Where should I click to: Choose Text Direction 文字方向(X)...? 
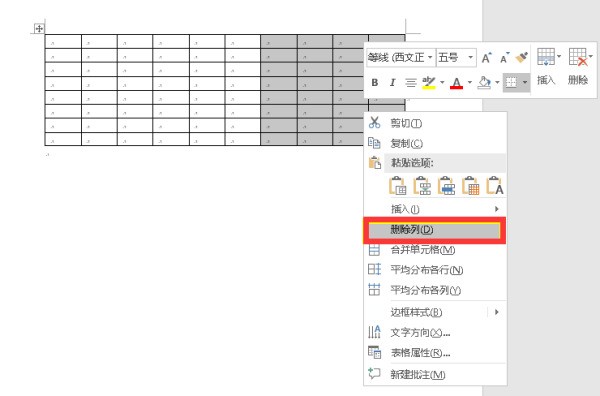(x=435, y=332)
